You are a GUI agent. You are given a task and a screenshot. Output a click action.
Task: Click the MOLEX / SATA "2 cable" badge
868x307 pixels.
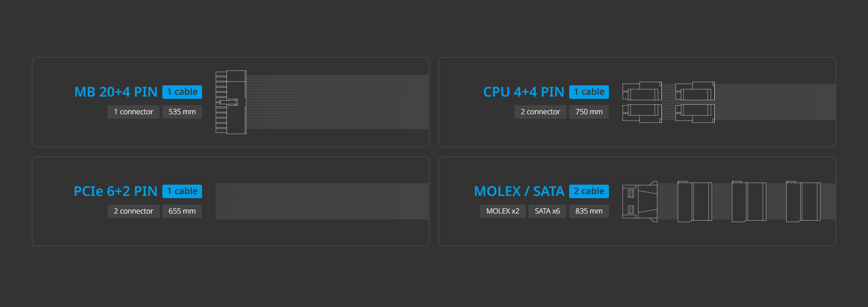[589, 191]
